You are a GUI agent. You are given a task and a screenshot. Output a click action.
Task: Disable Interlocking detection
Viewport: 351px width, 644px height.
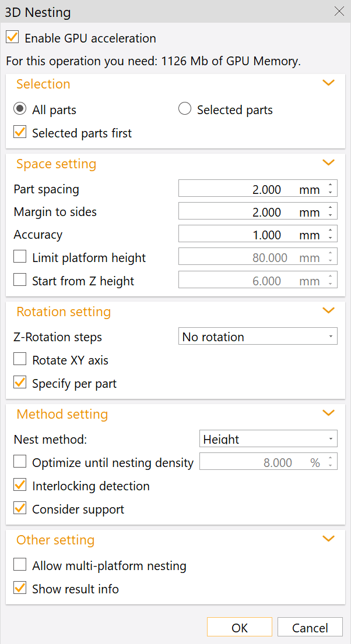click(20, 485)
